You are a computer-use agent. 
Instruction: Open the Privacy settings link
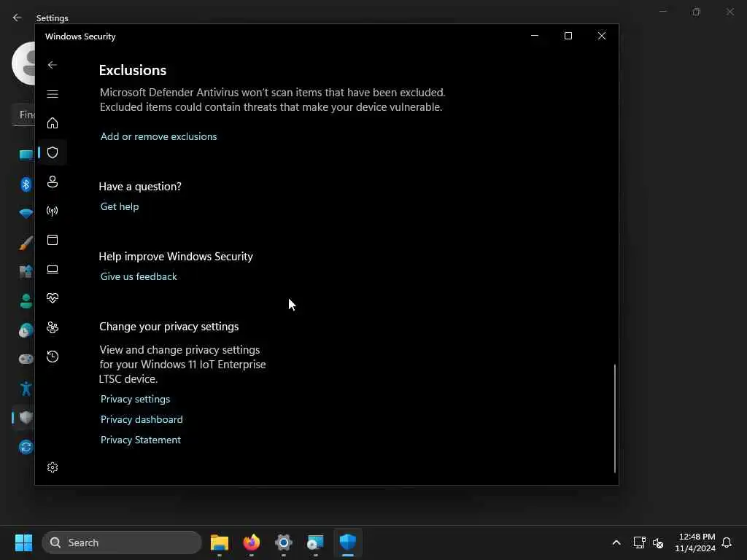pyautogui.click(x=135, y=399)
